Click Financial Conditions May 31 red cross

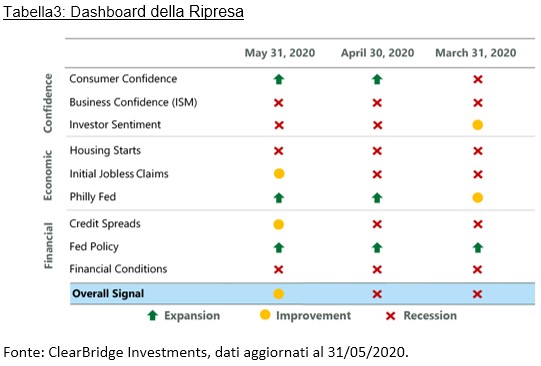click(x=279, y=269)
